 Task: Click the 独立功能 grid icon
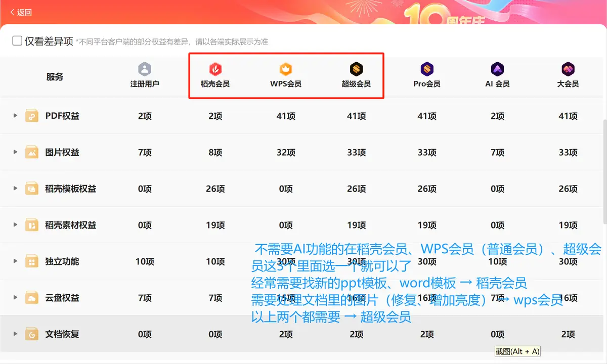(32, 261)
